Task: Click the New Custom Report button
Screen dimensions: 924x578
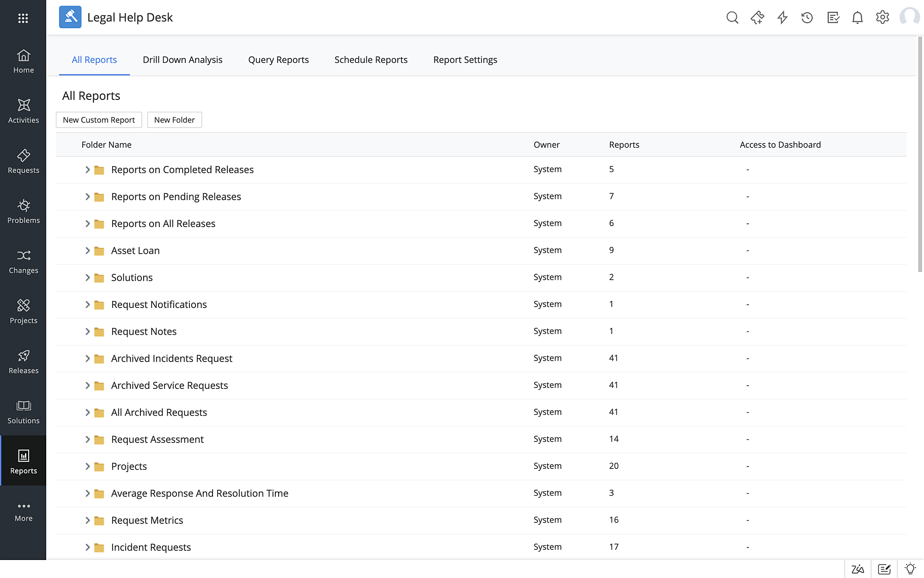Action: tap(98, 119)
